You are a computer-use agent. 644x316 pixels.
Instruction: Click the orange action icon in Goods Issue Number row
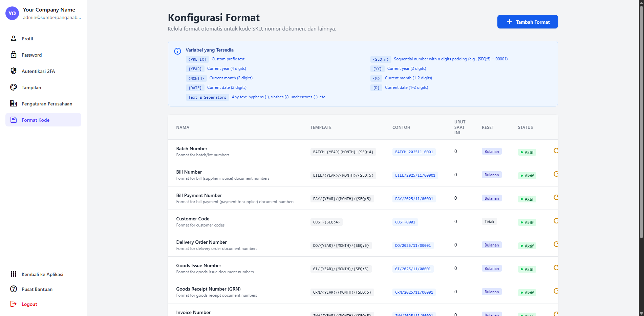click(555, 268)
